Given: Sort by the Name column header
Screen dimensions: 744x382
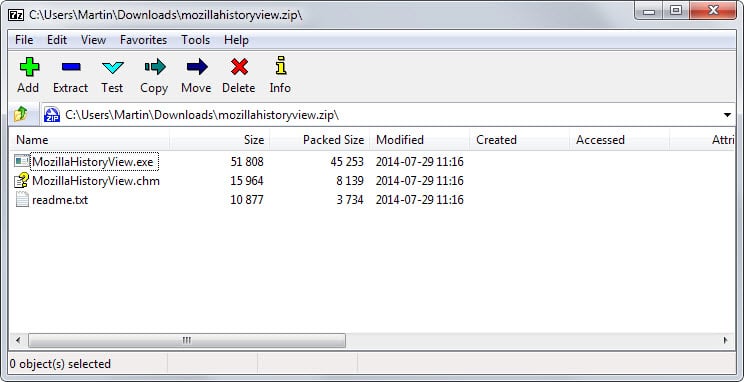Looking at the screenshot, I should pos(90,140).
